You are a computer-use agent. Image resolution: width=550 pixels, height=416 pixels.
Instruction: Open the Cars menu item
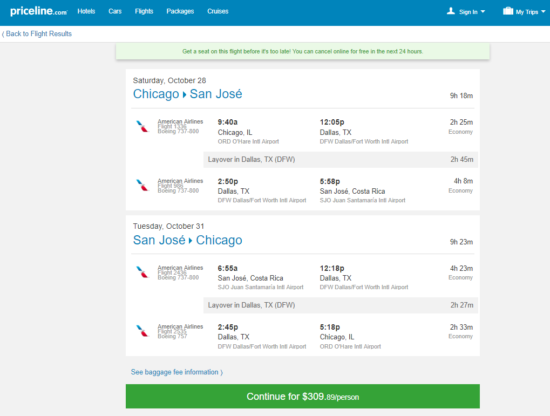pyautogui.click(x=115, y=11)
